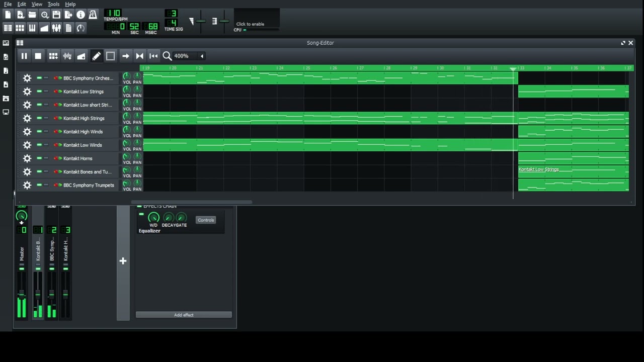Mute the Kontakt Horns track
644x362 pixels.
pyautogui.click(x=39, y=158)
